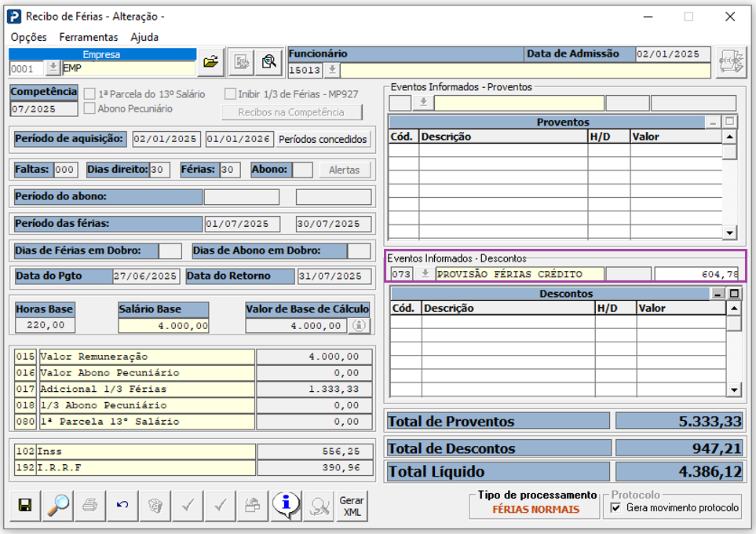
Task: Click the Descontos scrollbar up arrow
Action: pos(734,309)
